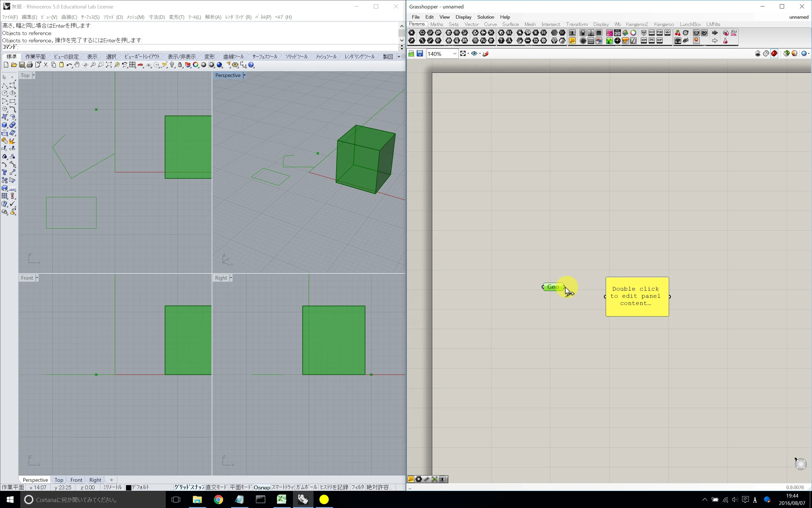Select the Calendar component icon

(617, 32)
